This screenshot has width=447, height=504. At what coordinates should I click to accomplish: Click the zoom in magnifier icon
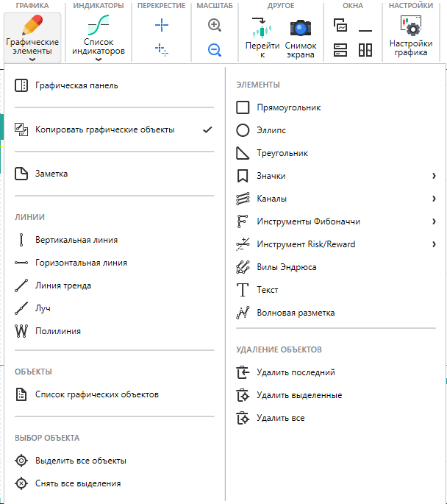click(215, 26)
